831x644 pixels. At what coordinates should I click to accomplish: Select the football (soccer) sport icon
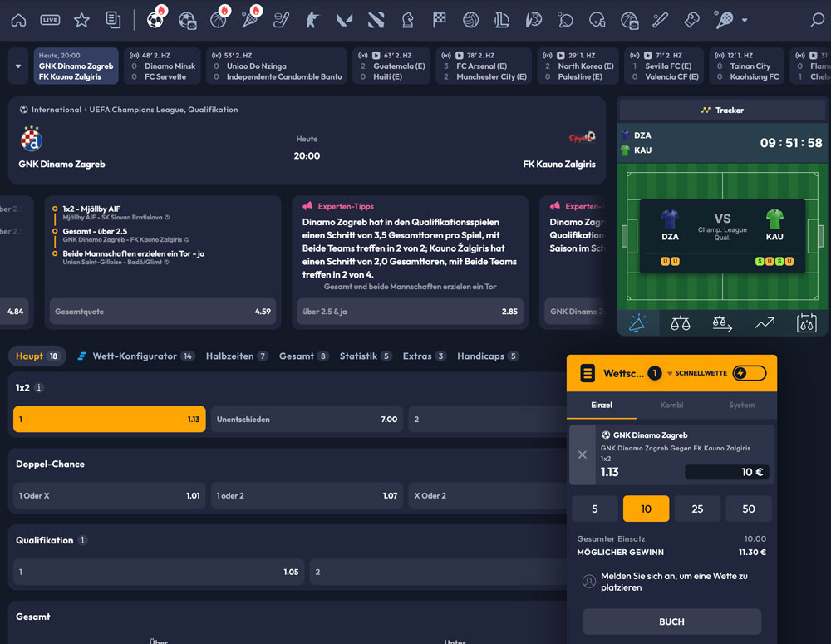pyautogui.click(x=155, y=20)
